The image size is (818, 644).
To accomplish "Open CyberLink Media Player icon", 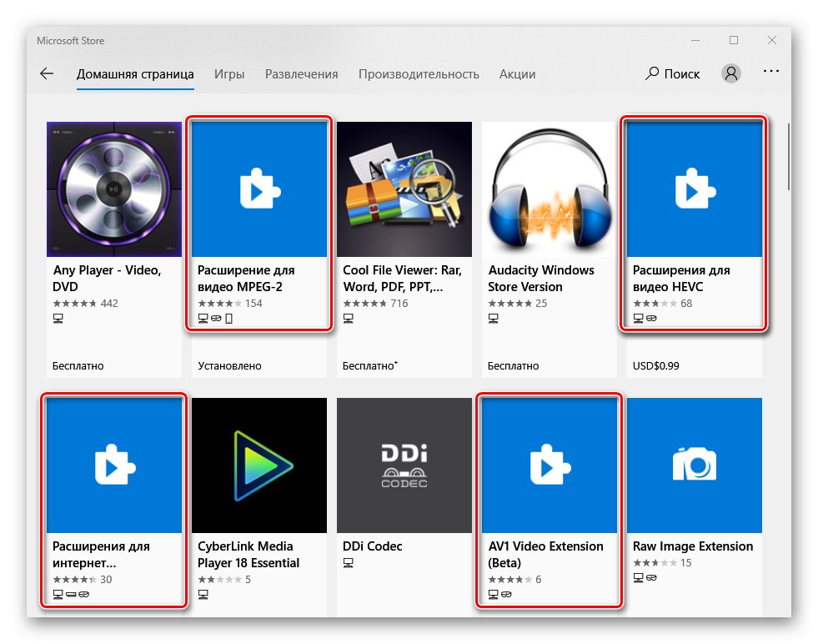I will tap(259, 465).
